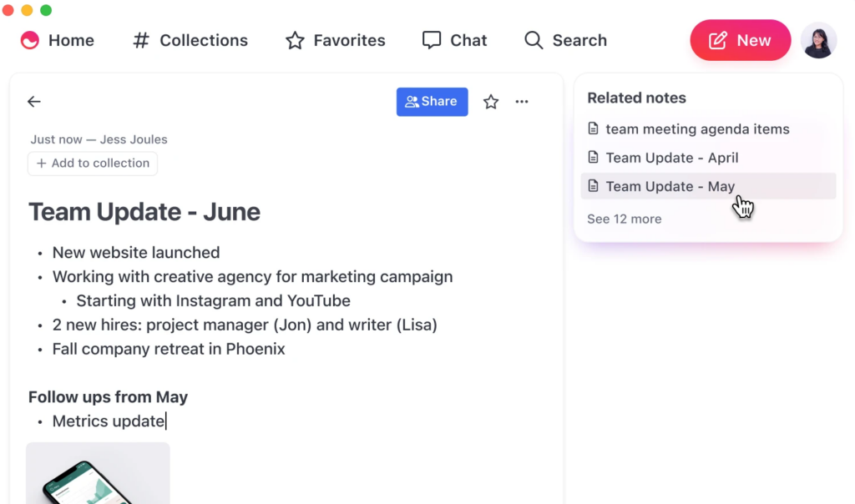Open the three-dot more options menu

pyautogui.click(x=522, y=102)
